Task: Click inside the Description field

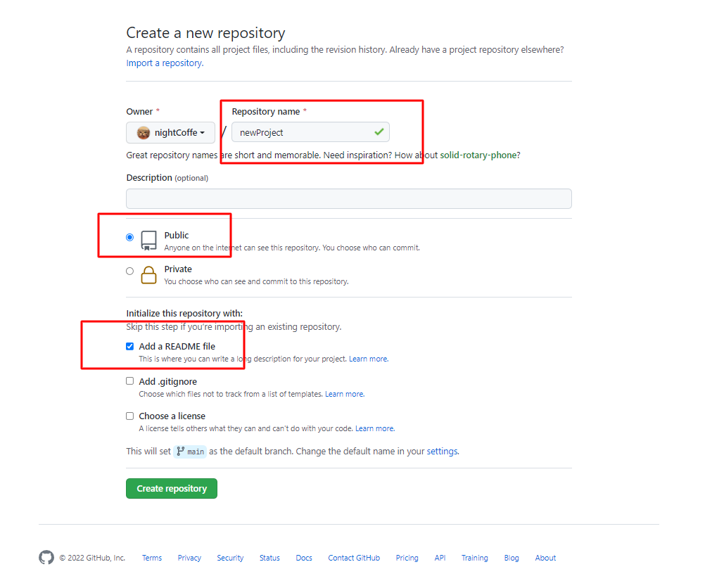Action: [x=348, y=198]
